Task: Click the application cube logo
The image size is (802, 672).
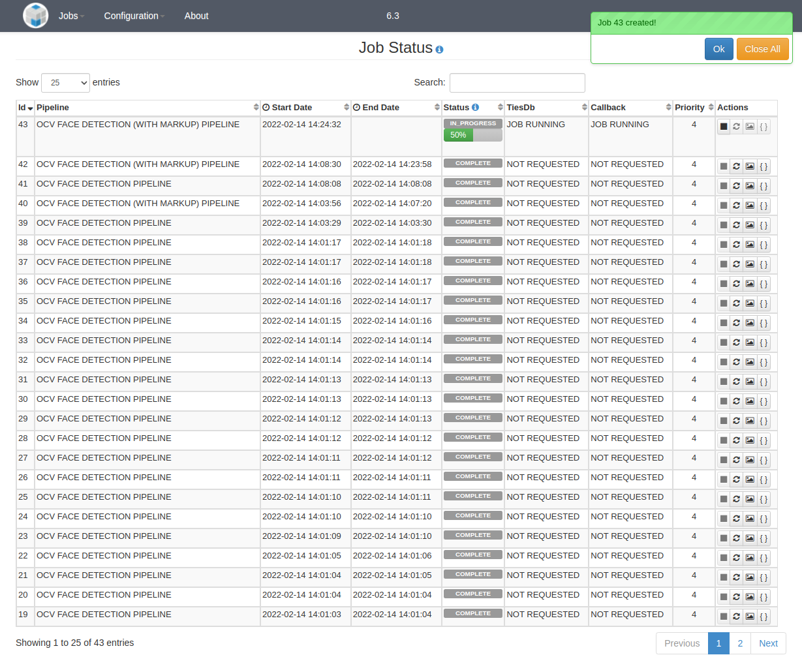Action: tap(36, 16)
